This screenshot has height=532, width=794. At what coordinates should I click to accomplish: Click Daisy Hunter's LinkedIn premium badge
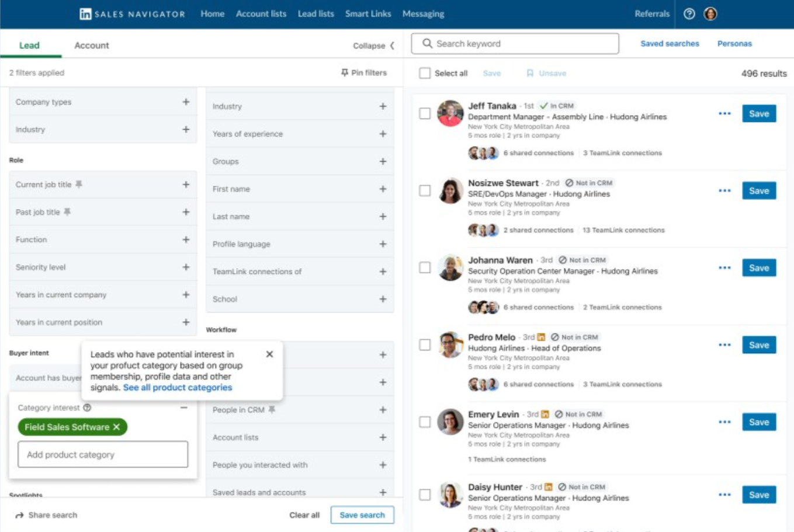click(x=548, y=486)
